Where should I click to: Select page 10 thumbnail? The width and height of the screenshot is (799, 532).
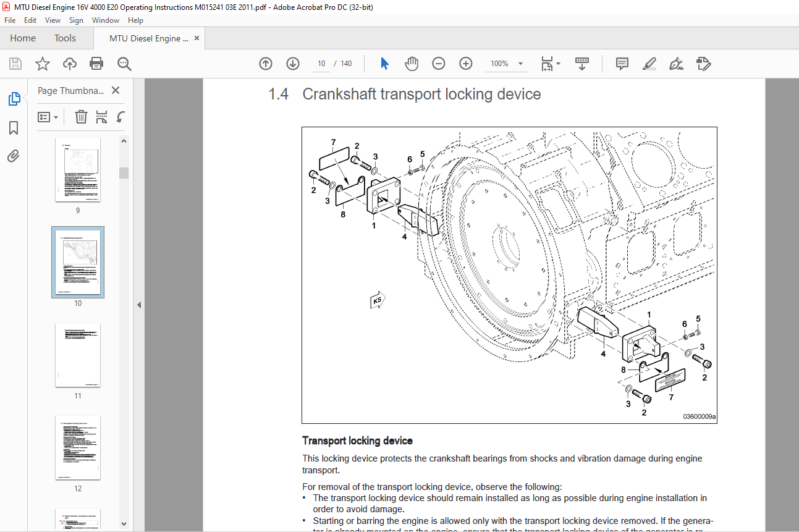(x=78, y=262)
